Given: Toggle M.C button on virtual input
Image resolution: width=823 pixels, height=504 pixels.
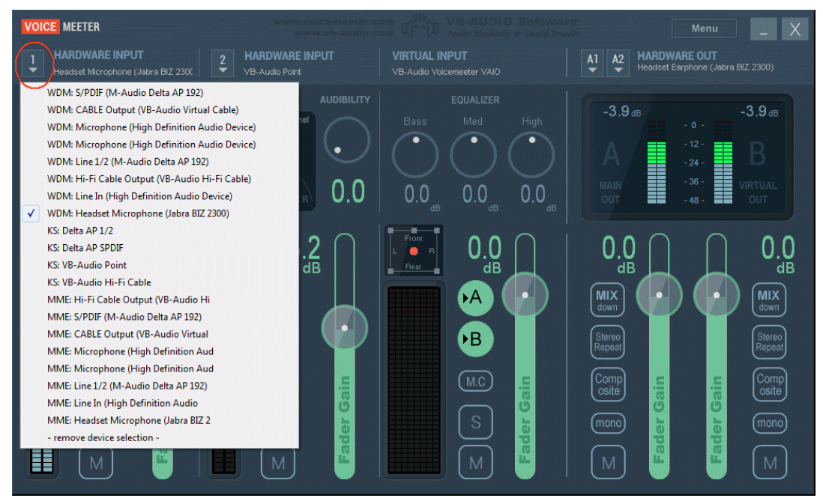Looking at the screenshot, I should pos(475,381).
